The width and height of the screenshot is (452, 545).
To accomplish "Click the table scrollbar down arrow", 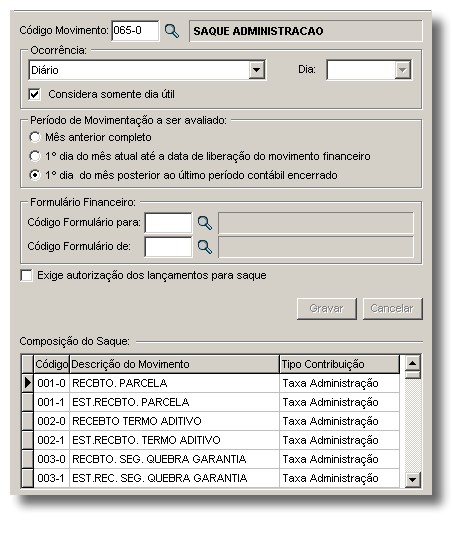I will [412, 480].
